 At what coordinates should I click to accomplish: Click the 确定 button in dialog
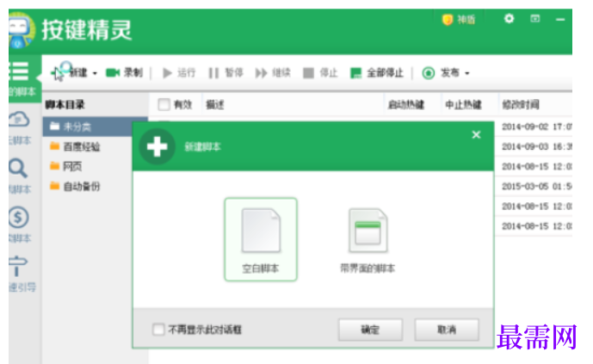(370, 330)
